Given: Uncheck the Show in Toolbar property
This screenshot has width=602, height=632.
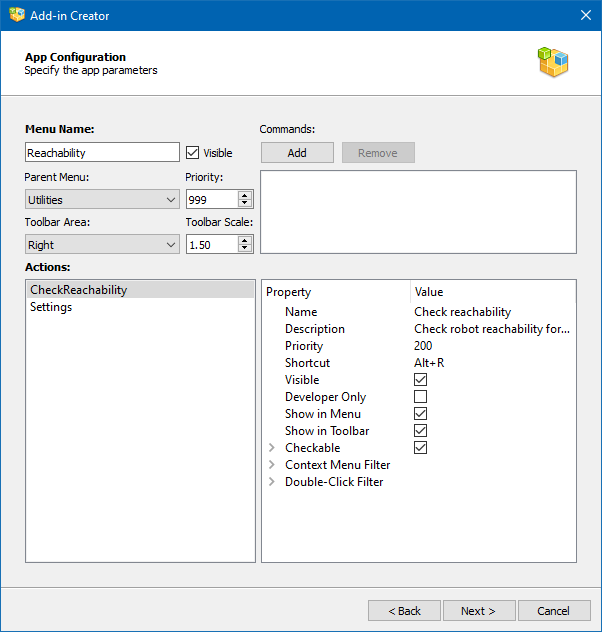Looking at the screenshot, I should coord(421,431).
